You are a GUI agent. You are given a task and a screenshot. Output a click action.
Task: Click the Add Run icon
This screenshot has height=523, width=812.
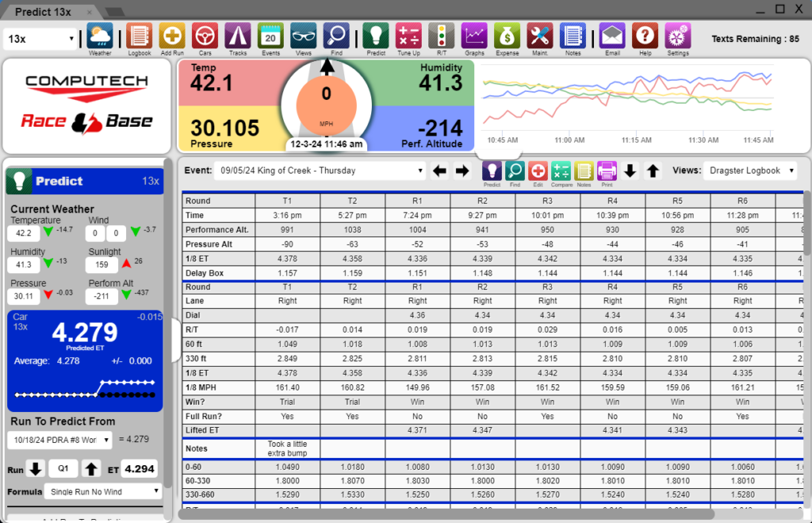[172, 37]
